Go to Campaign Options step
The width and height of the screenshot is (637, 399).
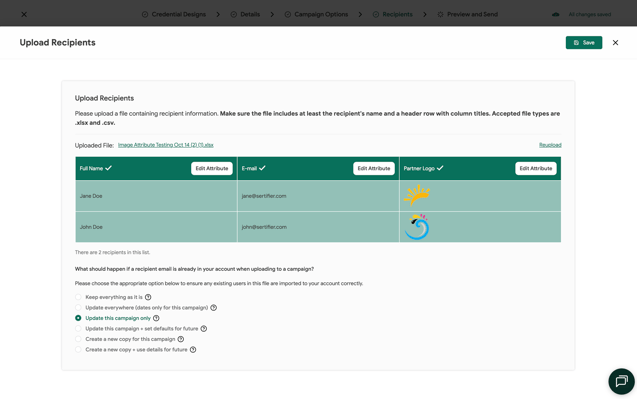tap(316, 14)
